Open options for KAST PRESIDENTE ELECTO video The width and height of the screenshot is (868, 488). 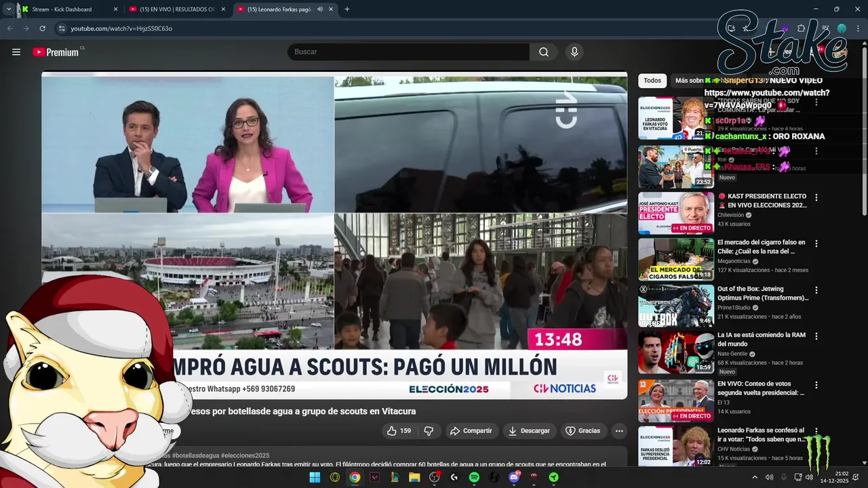816,197
